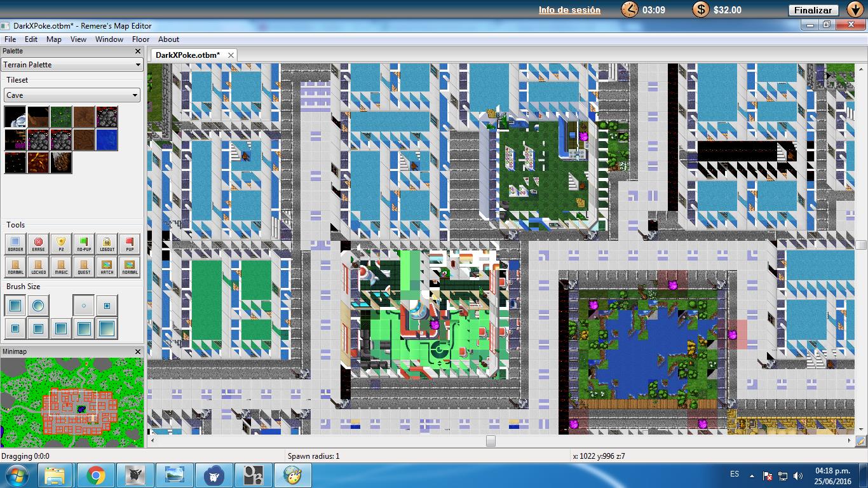The width and height of the screenshot is (868, 488).
Task: Open the Info de sesión link
Action: pyautogui.click(x=569, y=10)
